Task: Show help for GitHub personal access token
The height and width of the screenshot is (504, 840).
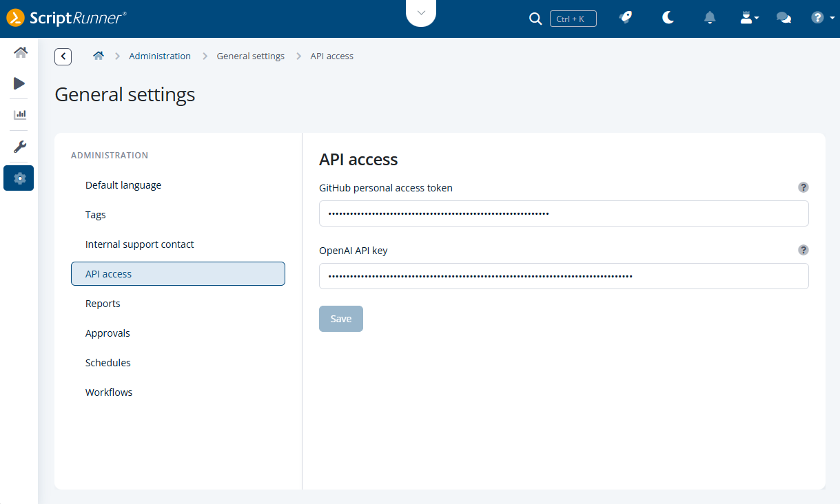Action: pos(803,187)
